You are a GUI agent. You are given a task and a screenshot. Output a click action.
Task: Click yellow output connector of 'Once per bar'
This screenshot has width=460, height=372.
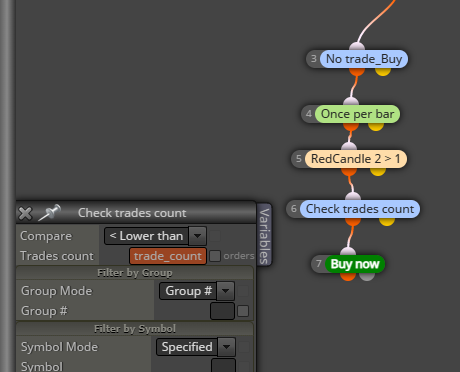(376, 126)
